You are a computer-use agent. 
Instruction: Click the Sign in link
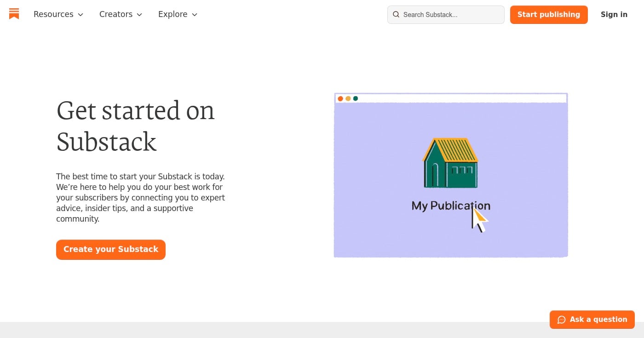[x=614, y=15]
